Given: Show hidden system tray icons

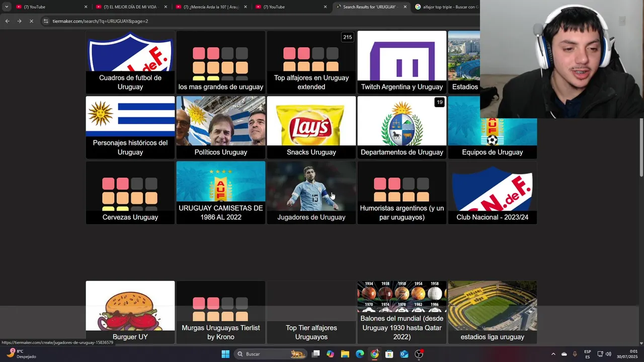Looking at the screenshot, I should [553, 354].
